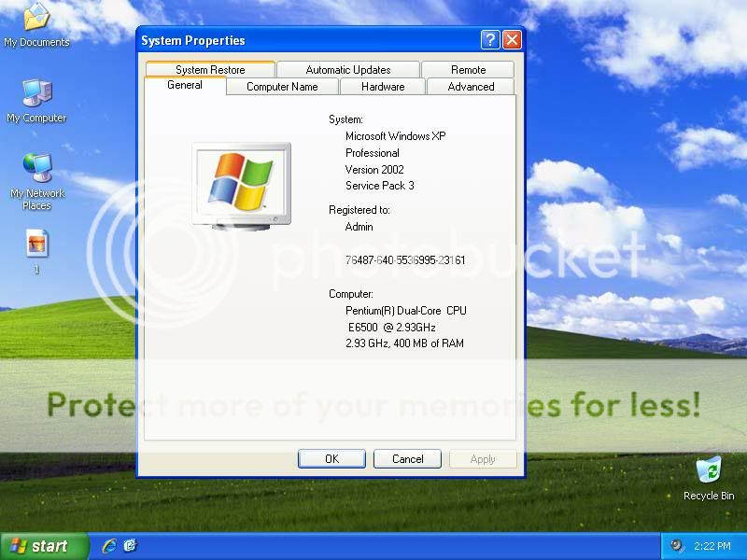Select the My Computer desktop icon

point(36,101)
